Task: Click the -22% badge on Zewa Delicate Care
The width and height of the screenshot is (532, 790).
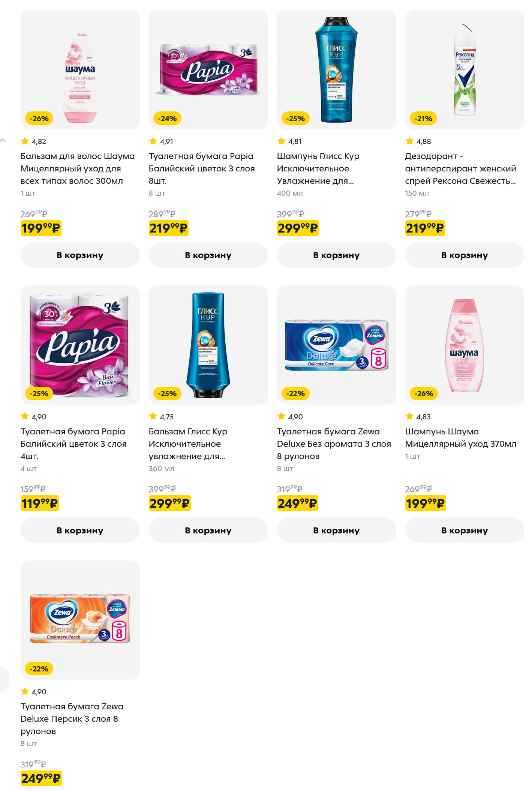Action: (295, 393)
